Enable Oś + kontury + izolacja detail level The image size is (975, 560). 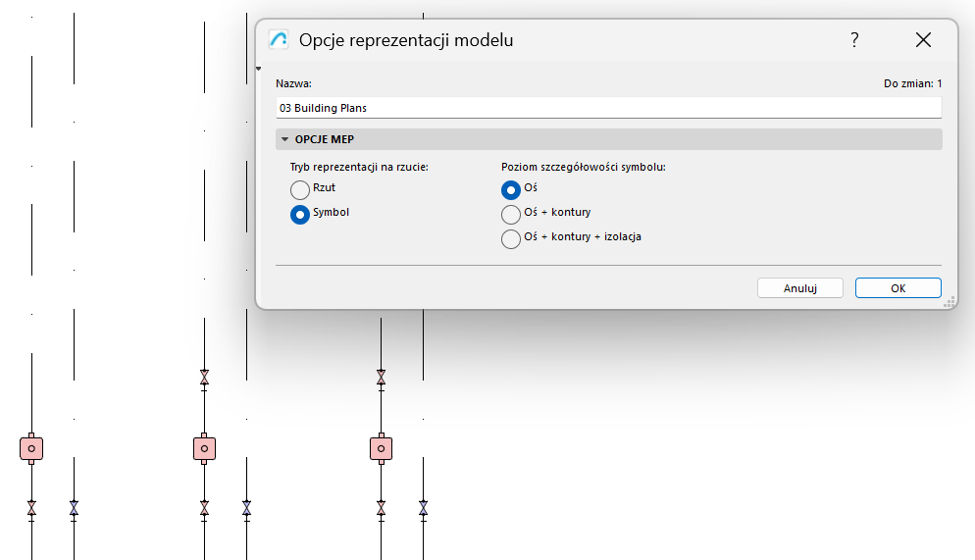point(511,238)
